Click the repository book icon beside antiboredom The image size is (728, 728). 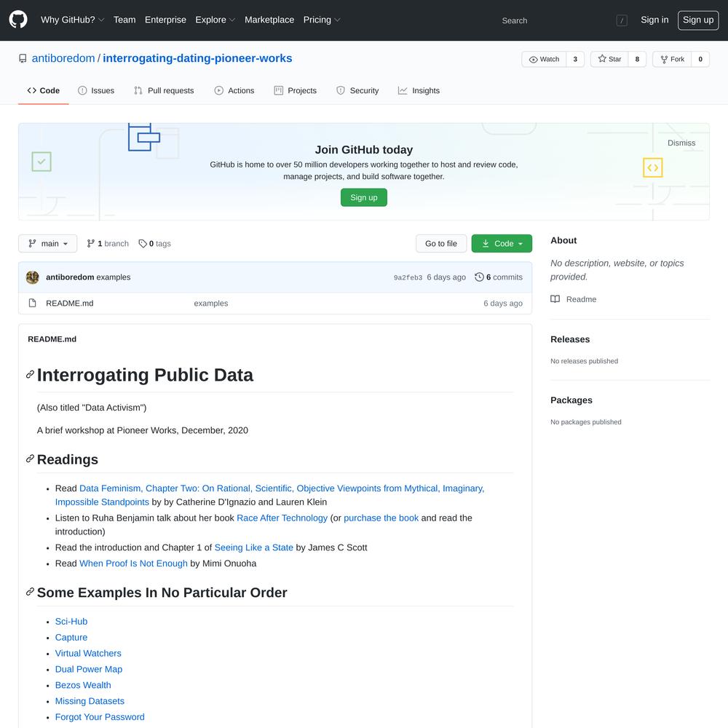point(23,58)
